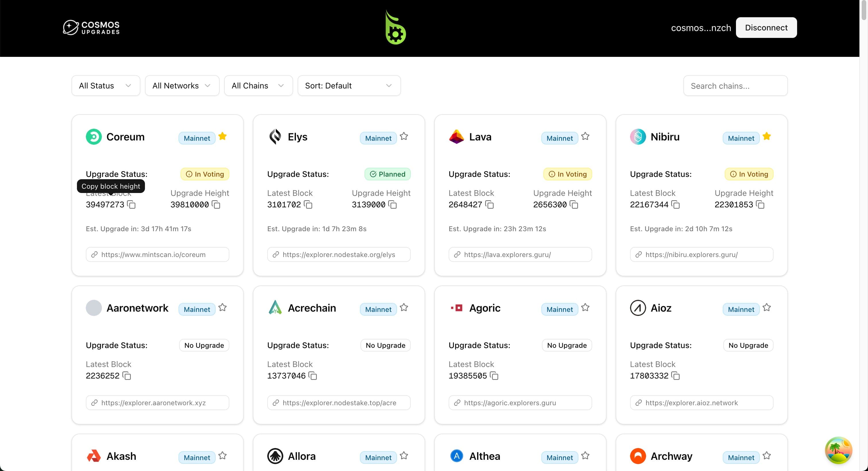
Task: Click the Akash chain logo
Action: (94, 456)
